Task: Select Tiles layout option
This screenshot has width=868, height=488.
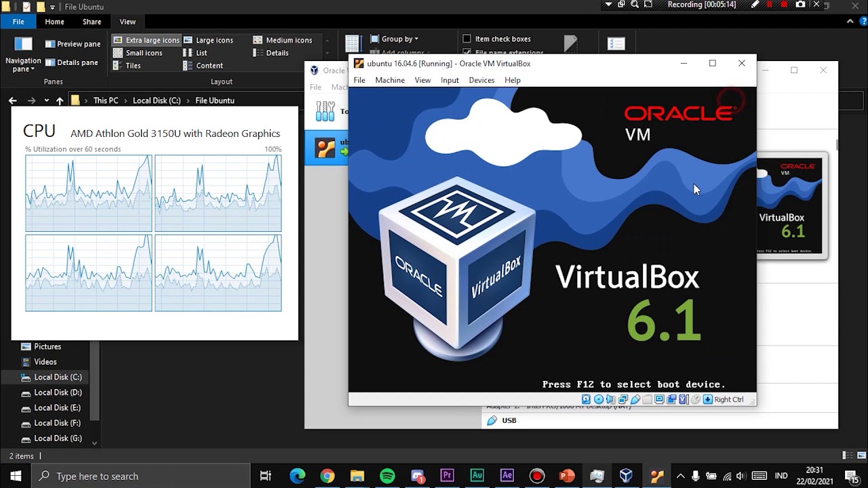Action: click(127, 66)
